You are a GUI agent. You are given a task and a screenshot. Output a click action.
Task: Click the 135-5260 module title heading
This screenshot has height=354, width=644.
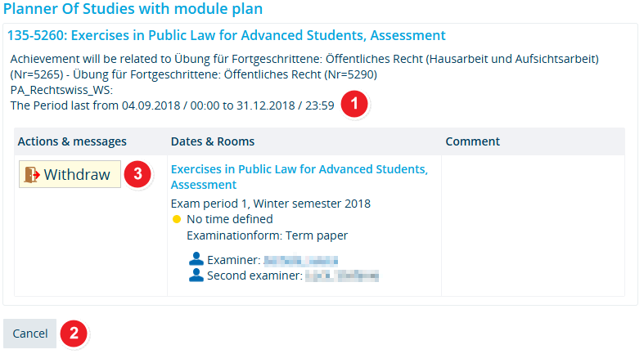[227, 36]
